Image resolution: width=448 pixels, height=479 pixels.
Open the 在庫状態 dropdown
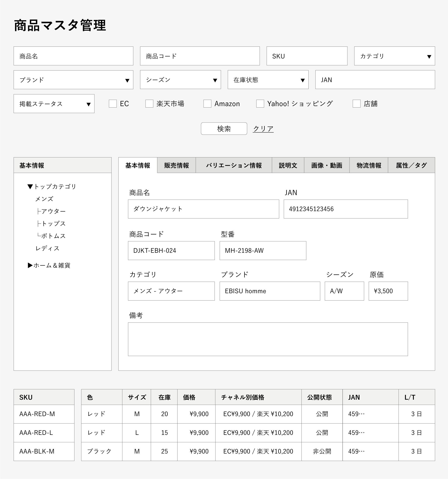268,80
